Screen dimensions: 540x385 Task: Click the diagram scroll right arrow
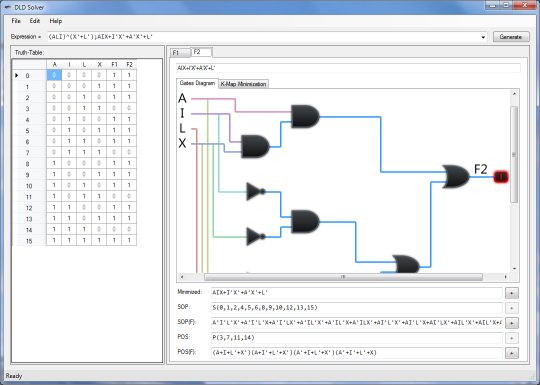(x=506, y=277)
